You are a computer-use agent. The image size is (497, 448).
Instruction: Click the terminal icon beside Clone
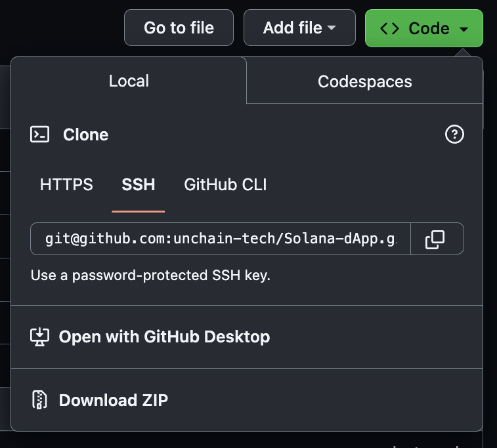point(39,134)
